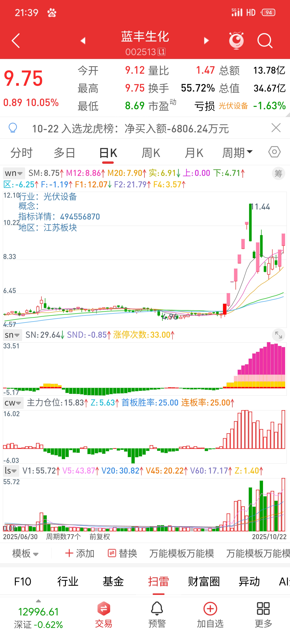Open the ls indicator dropdown
This screenshot has height=644, width=290.
[x=11, y=471]
